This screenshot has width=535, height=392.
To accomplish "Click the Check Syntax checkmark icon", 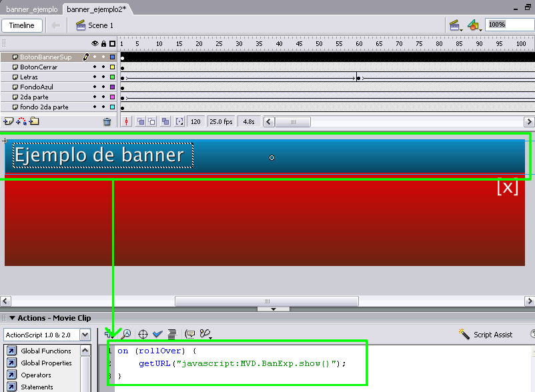I will coord(157,334).
